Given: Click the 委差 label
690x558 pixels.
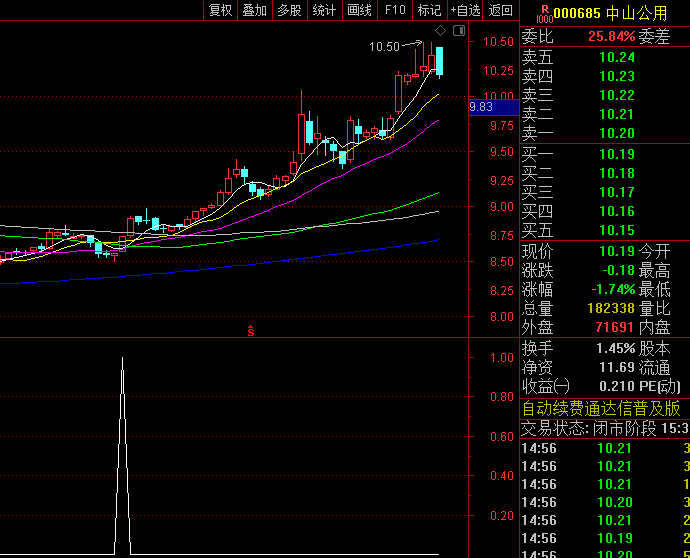Looking at the screenshot, I should pos(654,36).
